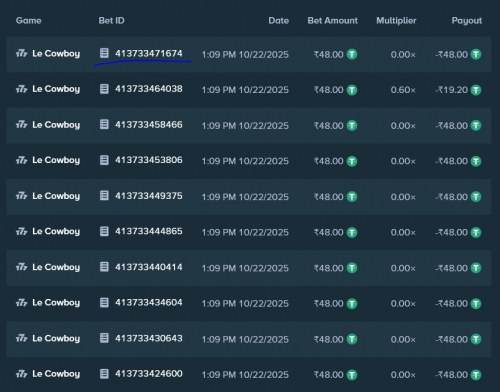The image size is (500, 392).
Task: Open bet ID 413733449375 link
Action: point(149,196)
